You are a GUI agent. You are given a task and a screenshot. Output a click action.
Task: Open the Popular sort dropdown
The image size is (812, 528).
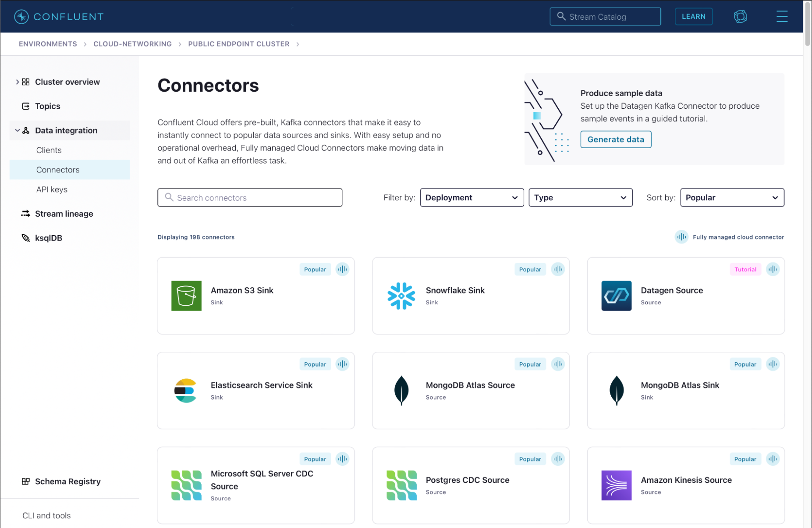tap(732, 197)
